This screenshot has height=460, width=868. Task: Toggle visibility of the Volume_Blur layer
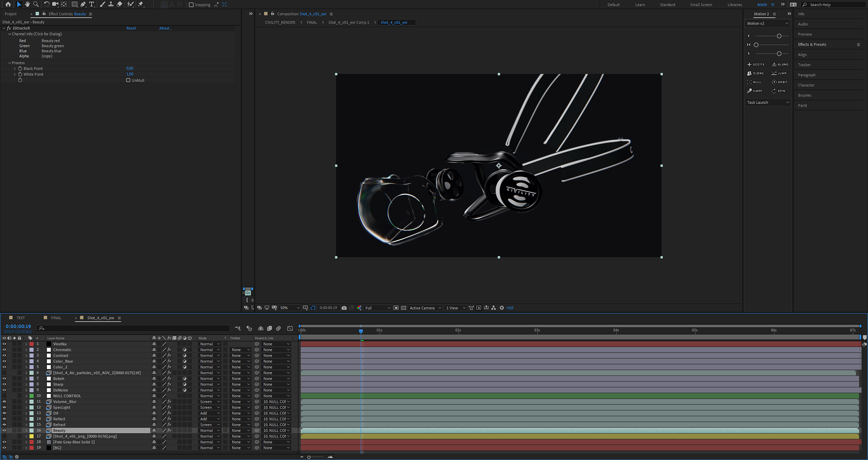pos(5,402)
